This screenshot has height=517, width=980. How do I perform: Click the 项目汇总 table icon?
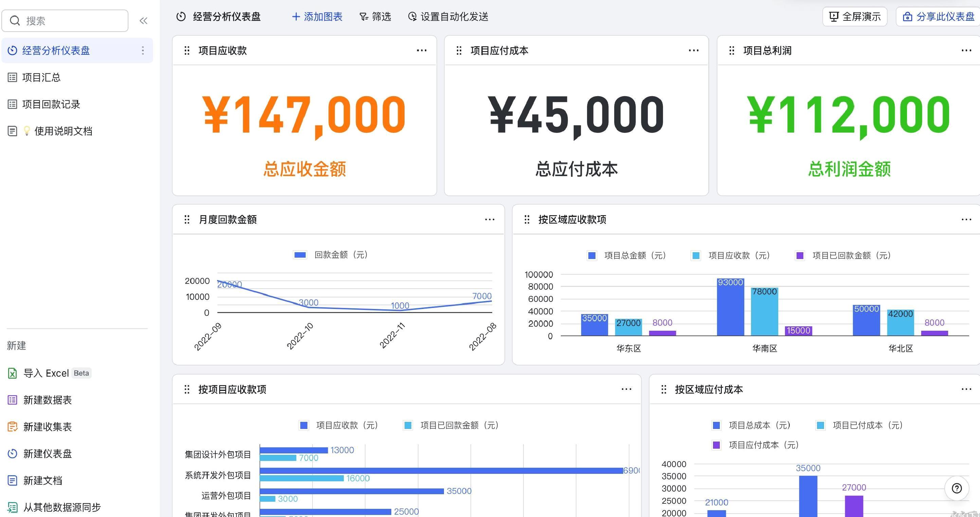point(12,77)
